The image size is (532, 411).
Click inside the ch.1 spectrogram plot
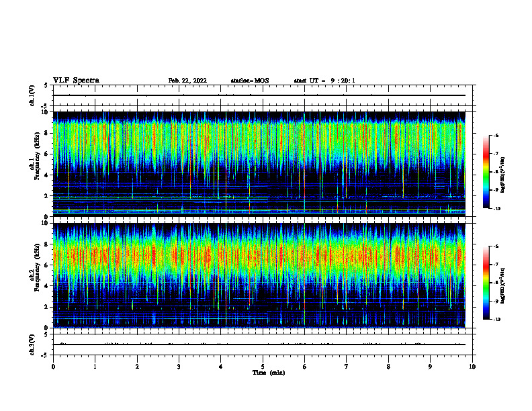(x=259, y=164)
